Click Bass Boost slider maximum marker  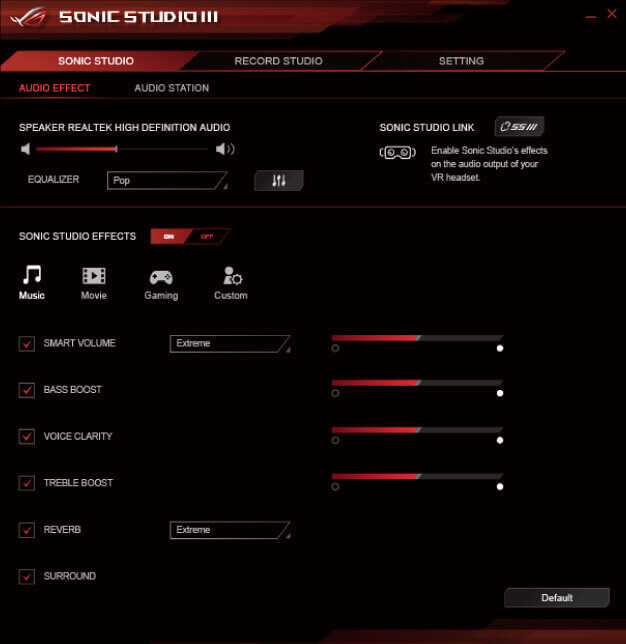click(500, 393)
